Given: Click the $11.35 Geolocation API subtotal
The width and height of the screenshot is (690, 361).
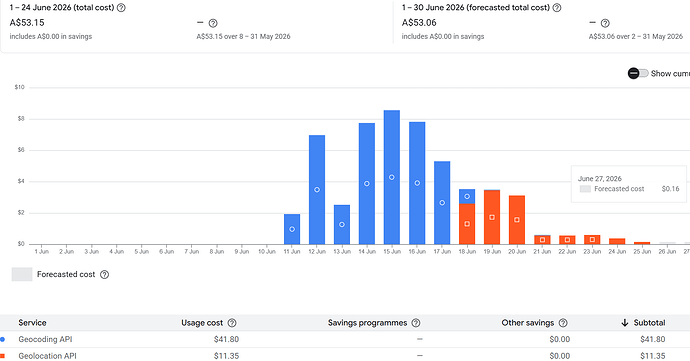Looking at the screenshot, I should [x=653, y=356].
